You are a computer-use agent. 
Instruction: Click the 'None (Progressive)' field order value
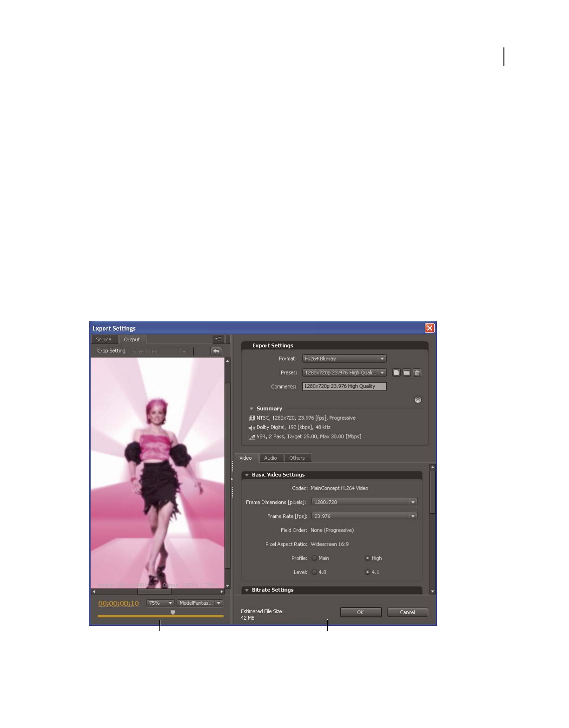click(332, 530)
